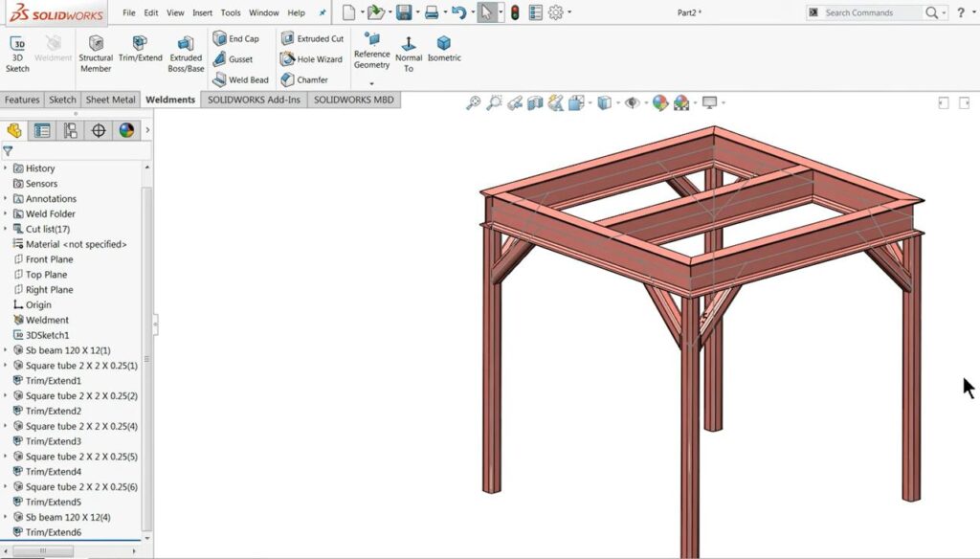
Task: Open the Section View tool
Action: [x=533, y=102]
